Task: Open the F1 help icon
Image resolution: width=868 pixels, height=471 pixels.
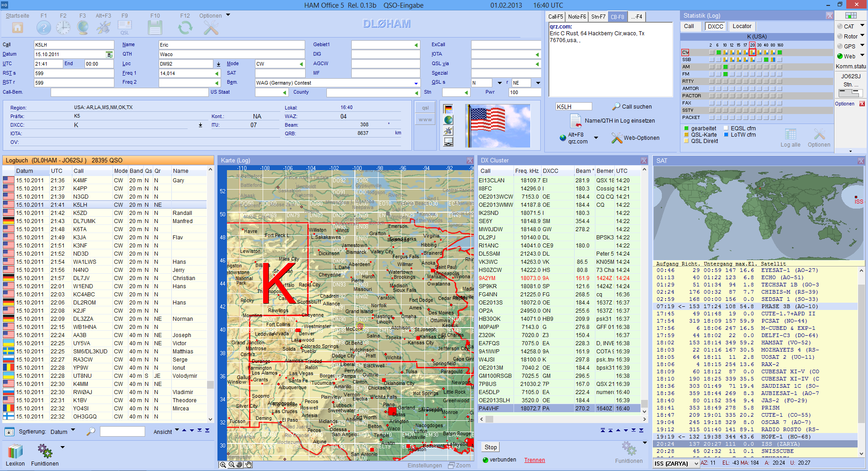Action: [x=44, y=28]
